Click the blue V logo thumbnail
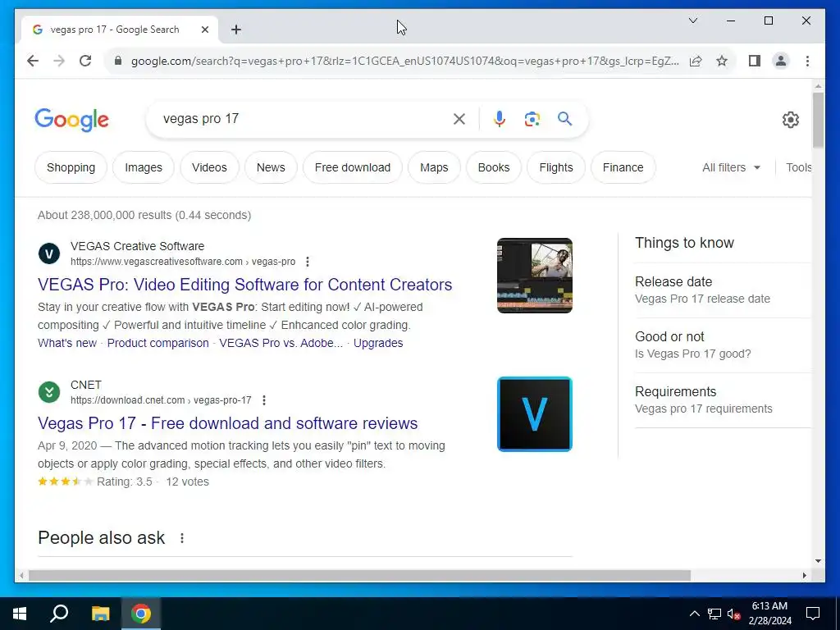 [535, 414]
